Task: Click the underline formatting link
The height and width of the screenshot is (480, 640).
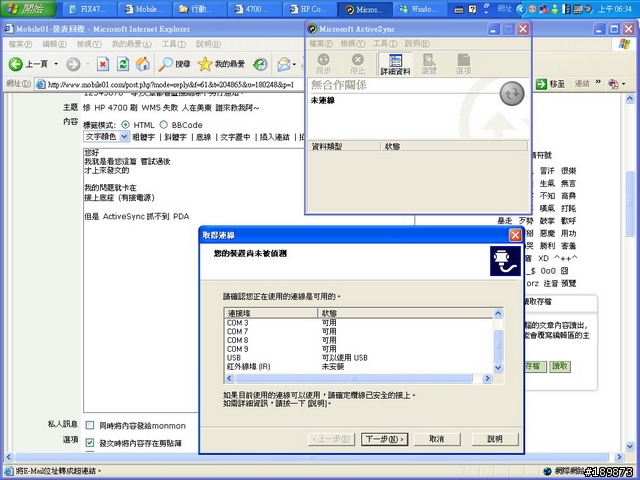Action: pyautogui.click(x=203, y=137)
